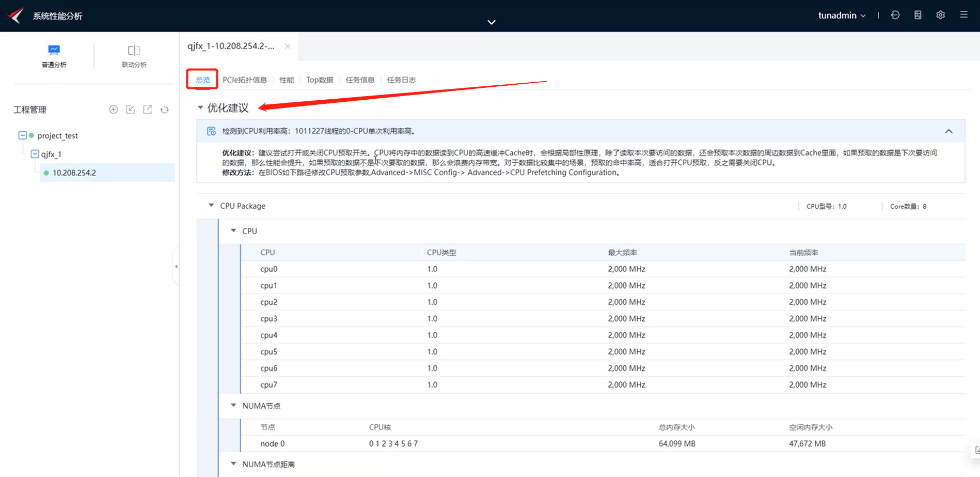Collapse the CPU table section
980x477 pixels.
tap(233, 230)
